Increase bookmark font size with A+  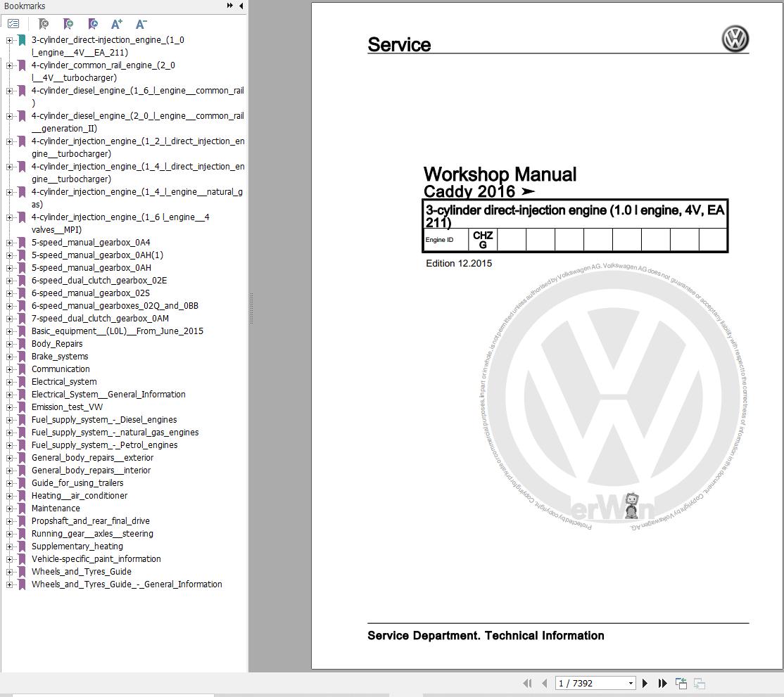tap(117, 23)
